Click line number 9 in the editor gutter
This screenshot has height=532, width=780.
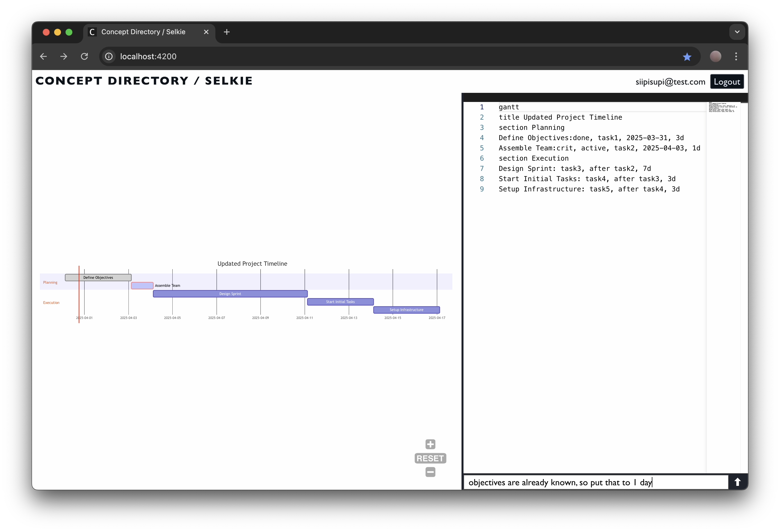(x=482, y=189)
